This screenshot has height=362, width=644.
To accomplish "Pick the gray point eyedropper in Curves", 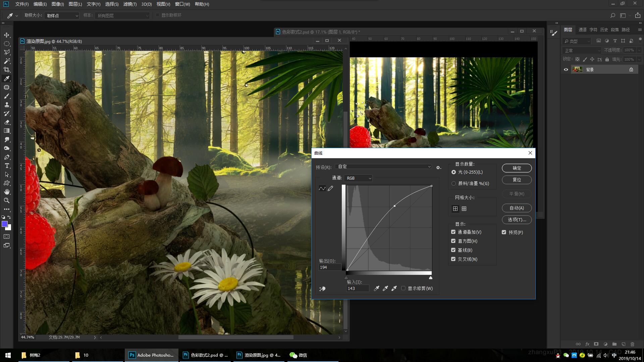I will coord(385,288).
